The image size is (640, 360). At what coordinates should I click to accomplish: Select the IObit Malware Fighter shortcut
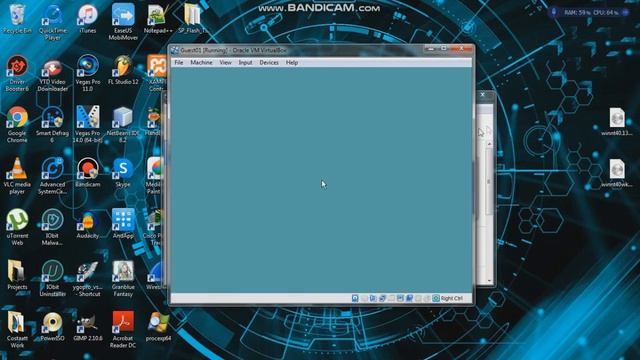point(53,227)
